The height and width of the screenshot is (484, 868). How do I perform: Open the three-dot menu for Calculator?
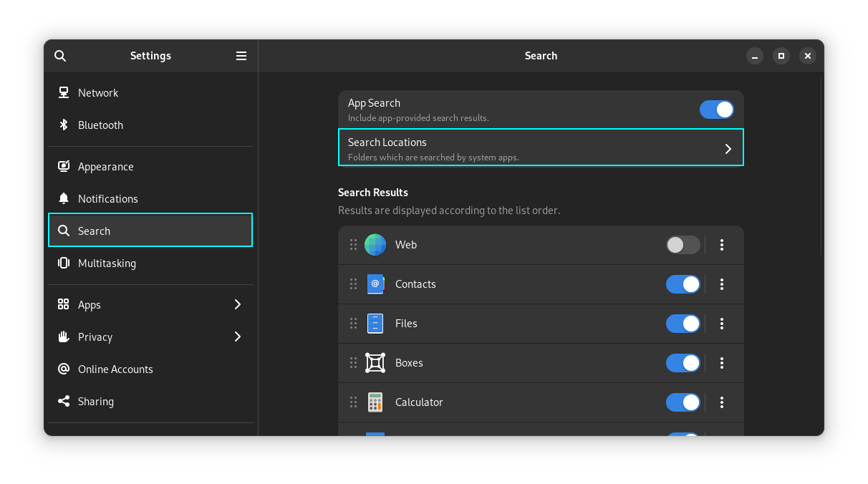[x=721, y=402]
